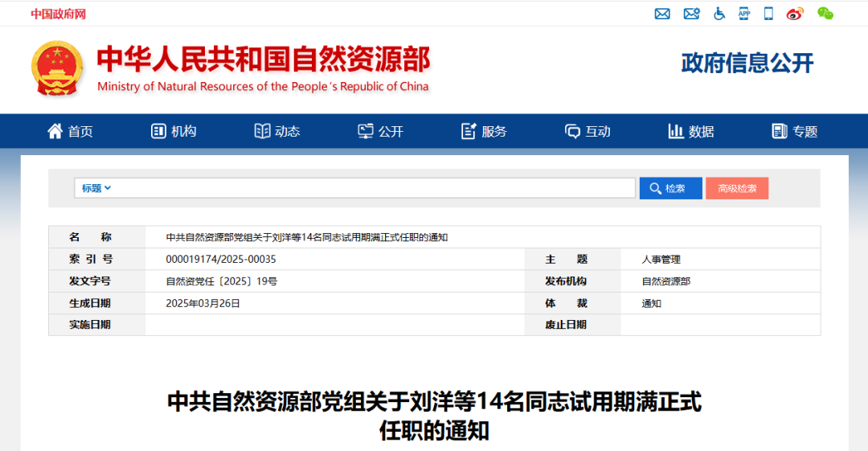Click the home icon beside 首页
Screen dimensions: 868x451
(x=55, y=131)
